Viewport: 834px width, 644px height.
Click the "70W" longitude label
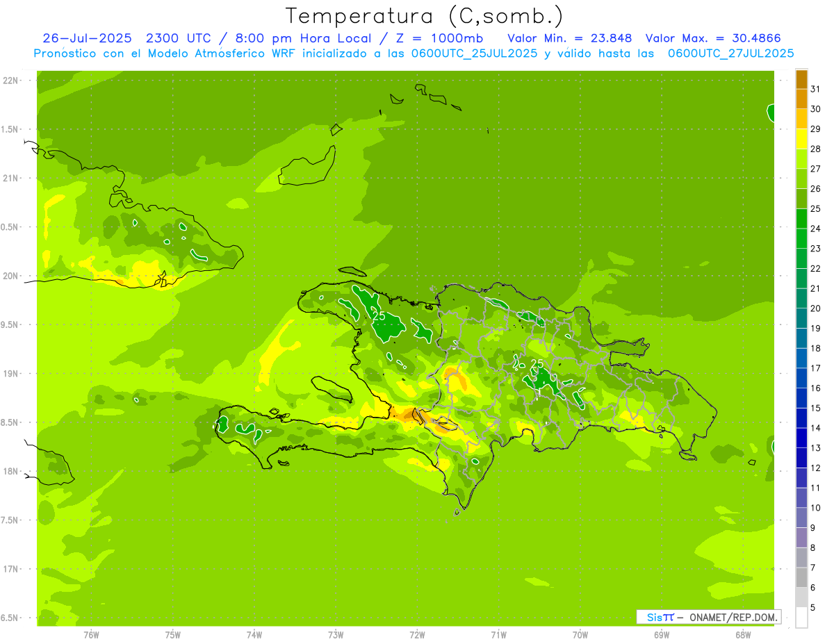coord(580,635)
